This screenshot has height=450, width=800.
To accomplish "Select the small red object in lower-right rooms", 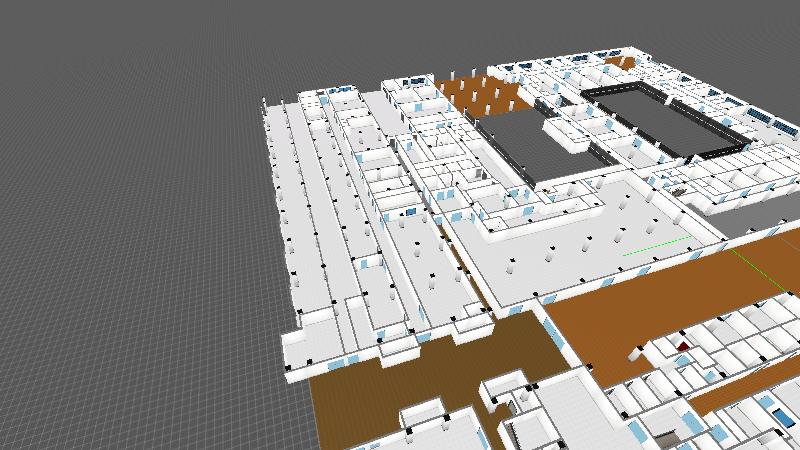I will 683,345.
